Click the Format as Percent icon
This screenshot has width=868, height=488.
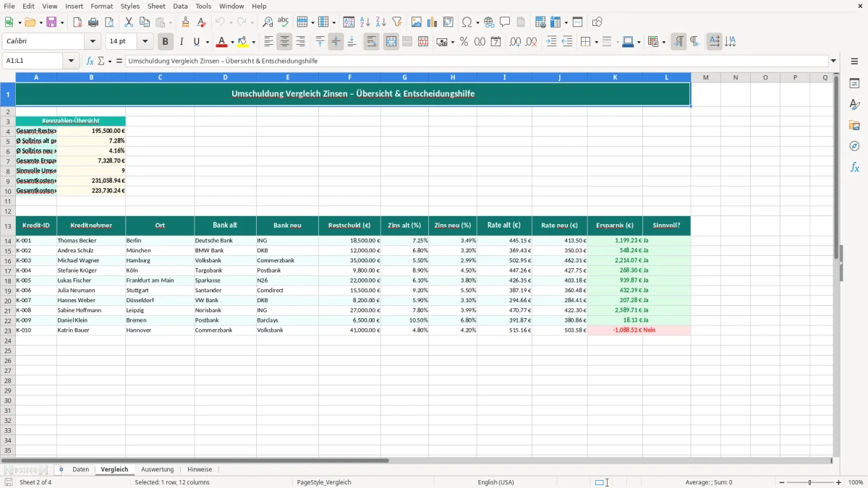pos(464,42)
